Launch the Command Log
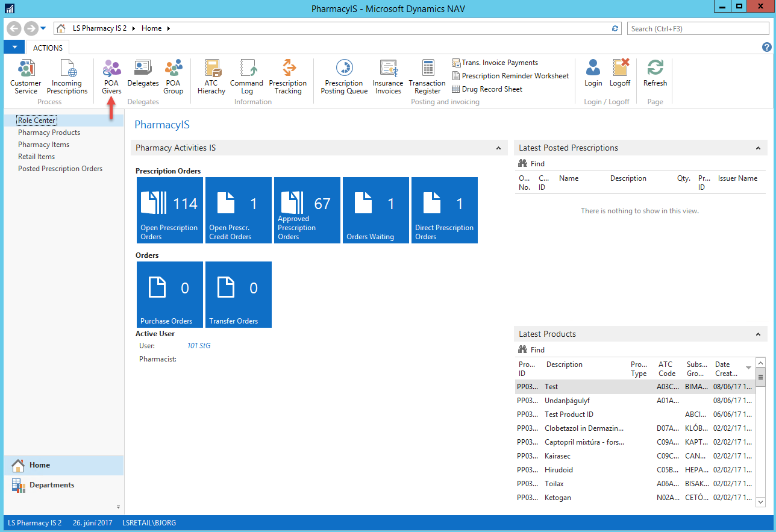Viewport: 776px width, 532px height. pos(246,77)
